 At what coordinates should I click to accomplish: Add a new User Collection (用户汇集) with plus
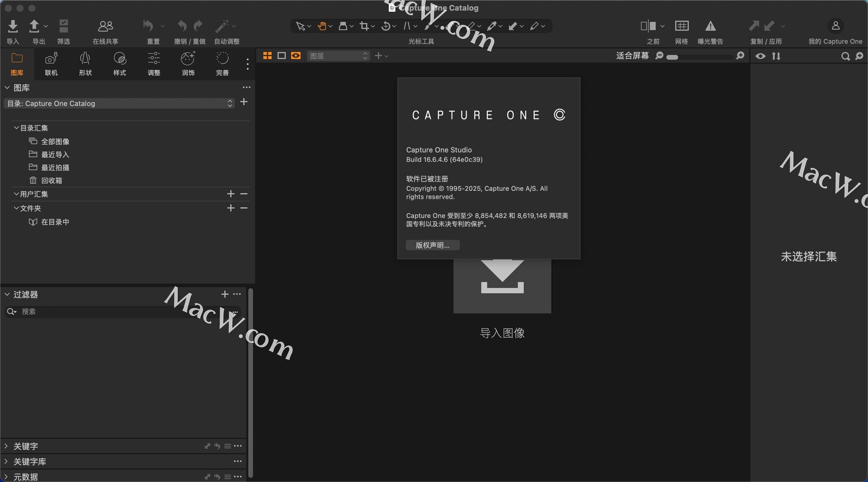pos(231,194)
